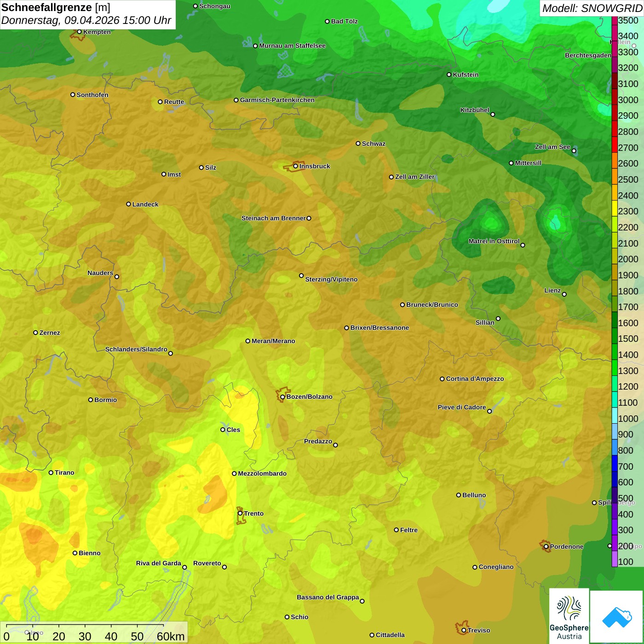The image size is (644, 644).
Task: Click the Sterzing/Vipiteno label
Action: point(331,279)
